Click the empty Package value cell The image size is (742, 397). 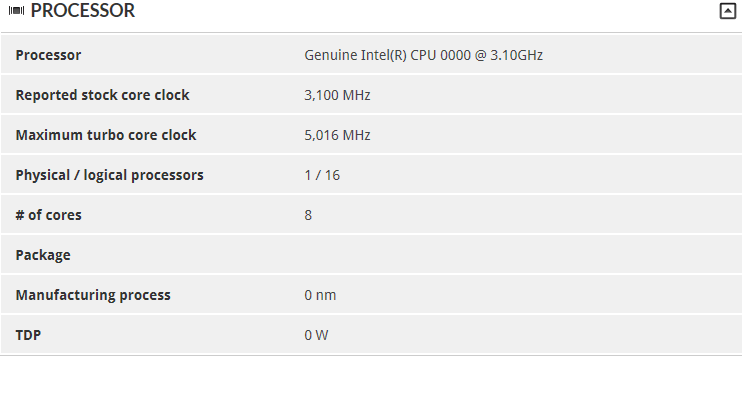click(521, 255)
